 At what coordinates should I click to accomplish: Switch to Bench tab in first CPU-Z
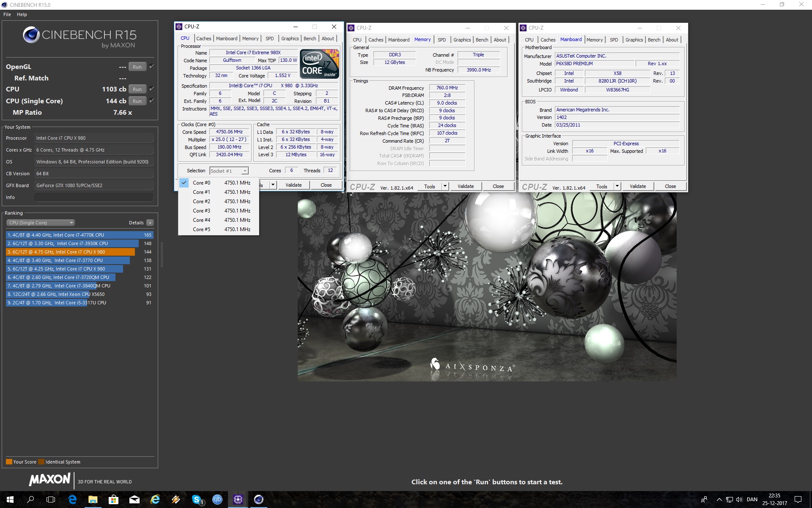310,39
